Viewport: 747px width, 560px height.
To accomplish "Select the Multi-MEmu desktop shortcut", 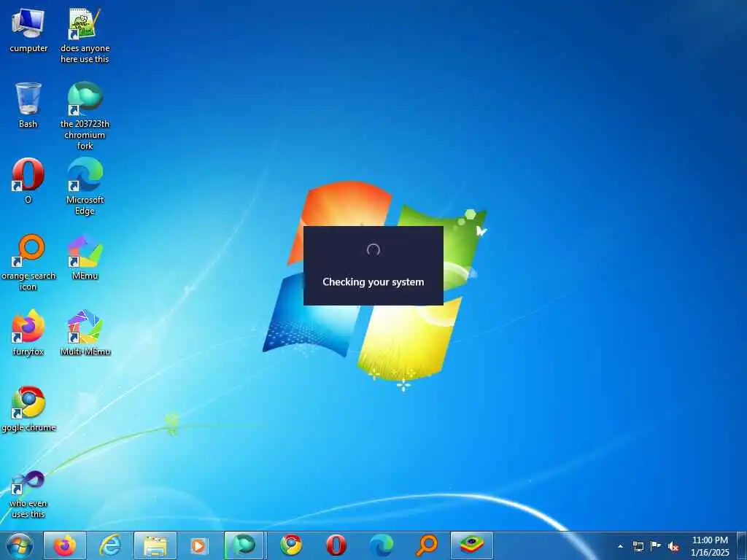I will click(x=85, y=332).
